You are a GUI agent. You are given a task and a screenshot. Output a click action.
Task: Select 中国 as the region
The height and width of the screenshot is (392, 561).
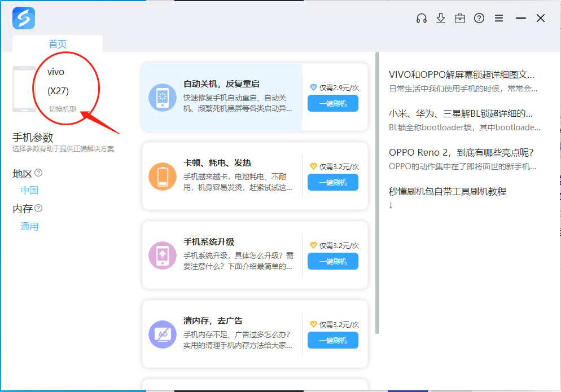29,191
